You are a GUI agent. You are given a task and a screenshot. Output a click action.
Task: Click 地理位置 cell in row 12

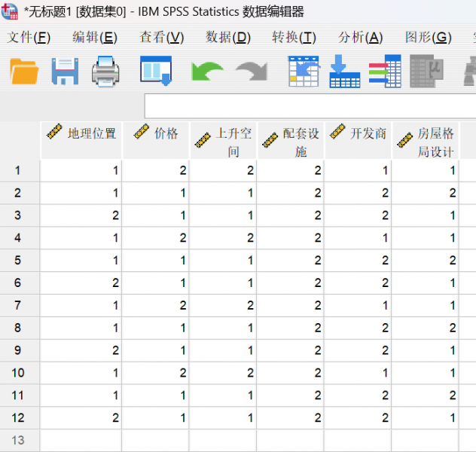click(81, 418)
